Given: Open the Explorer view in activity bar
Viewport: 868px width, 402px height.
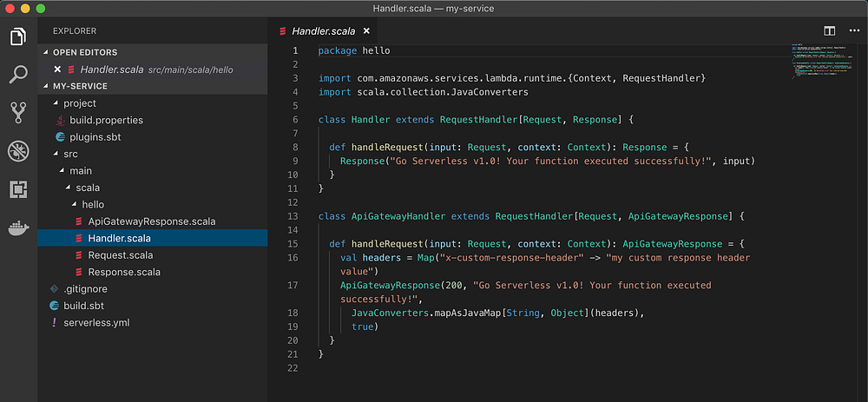Looking at the screenshot, I should click(x=18, y=36).
